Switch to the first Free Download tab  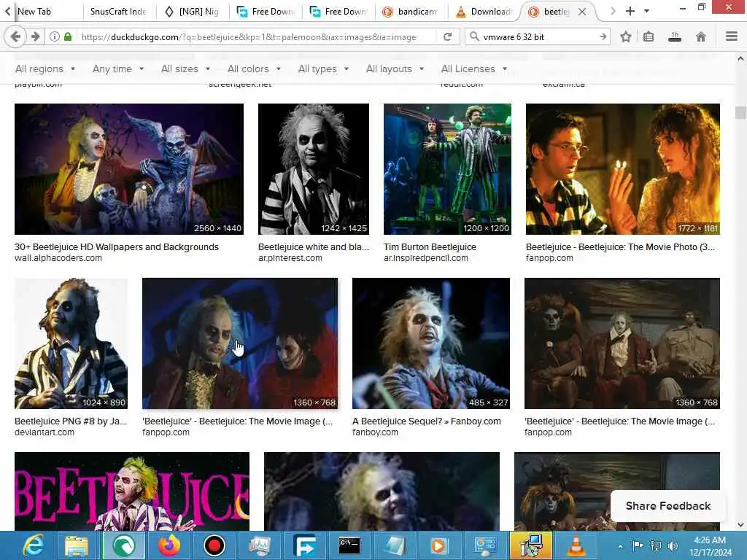point(266,12)
